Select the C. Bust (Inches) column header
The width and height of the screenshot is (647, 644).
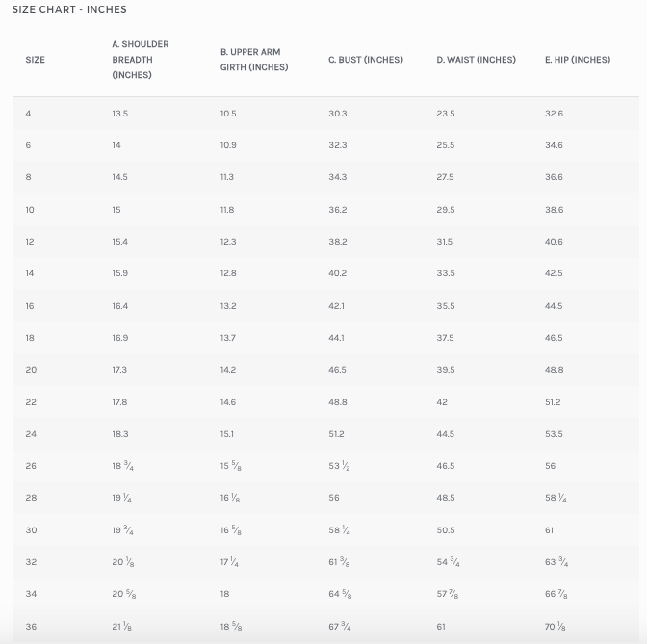365,60
